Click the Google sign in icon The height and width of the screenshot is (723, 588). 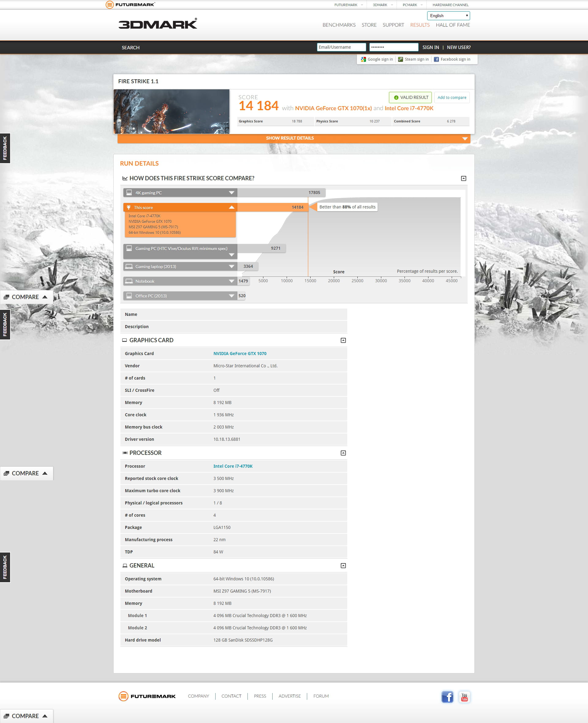pos(363,59)
